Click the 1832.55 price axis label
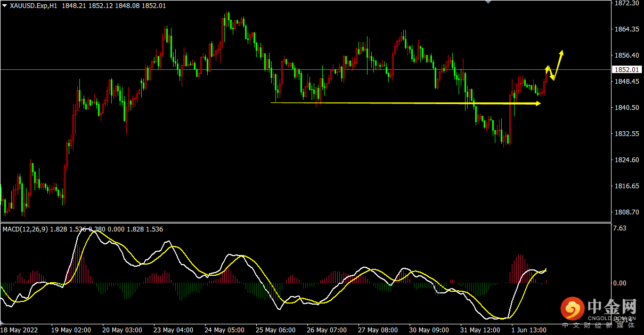 click(626, 134)
